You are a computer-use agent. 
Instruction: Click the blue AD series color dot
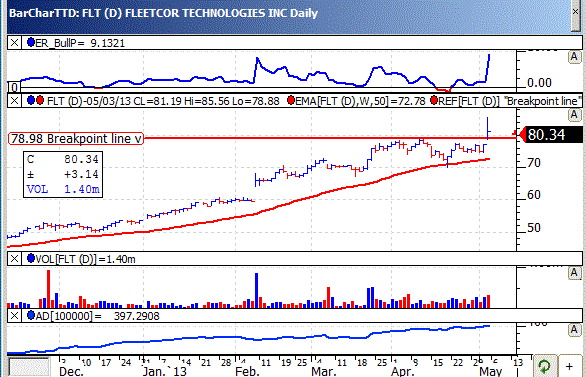click(31, 315)
